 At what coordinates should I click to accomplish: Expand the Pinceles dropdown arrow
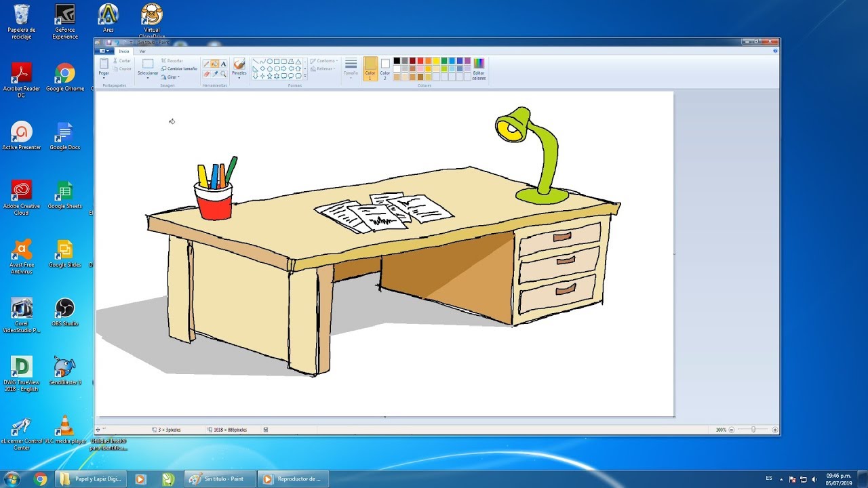239,78
